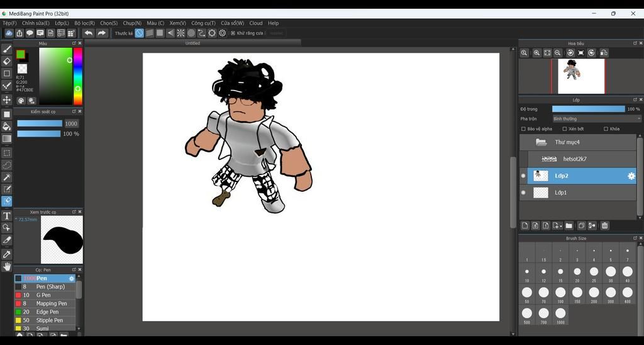Click the Độ trong opacity slider
The height and width of the screenshot is (345, 644).
point(588,109)
